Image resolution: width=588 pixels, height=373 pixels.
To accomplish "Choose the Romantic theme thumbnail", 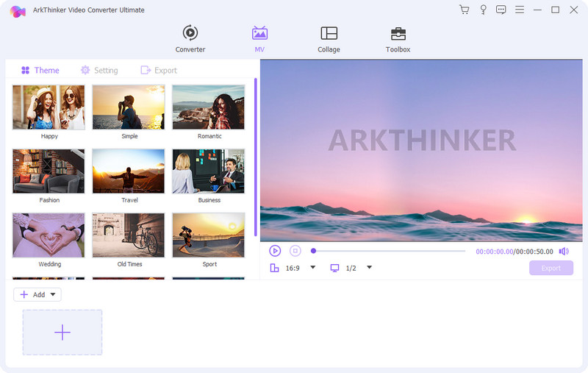I will [209, 107].
